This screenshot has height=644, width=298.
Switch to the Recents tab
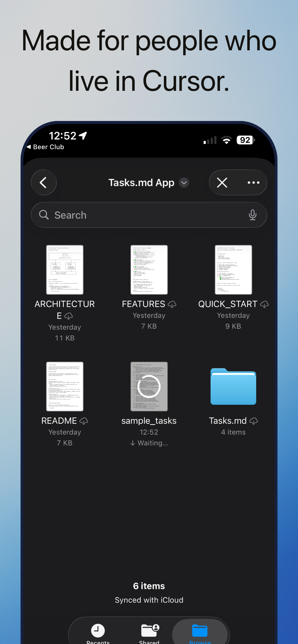click(x=98, y=633)
